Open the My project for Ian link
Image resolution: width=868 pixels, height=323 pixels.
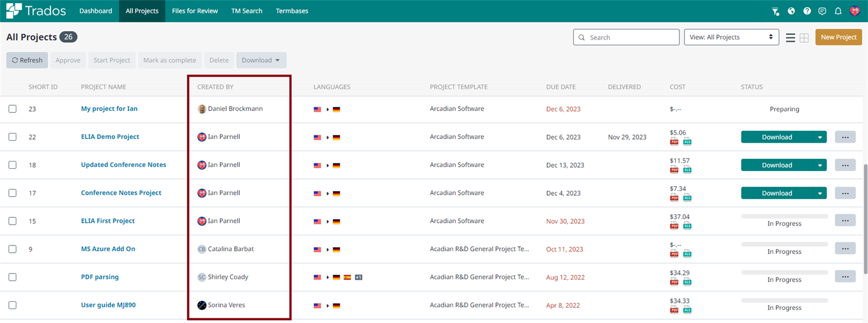point(109,109)
